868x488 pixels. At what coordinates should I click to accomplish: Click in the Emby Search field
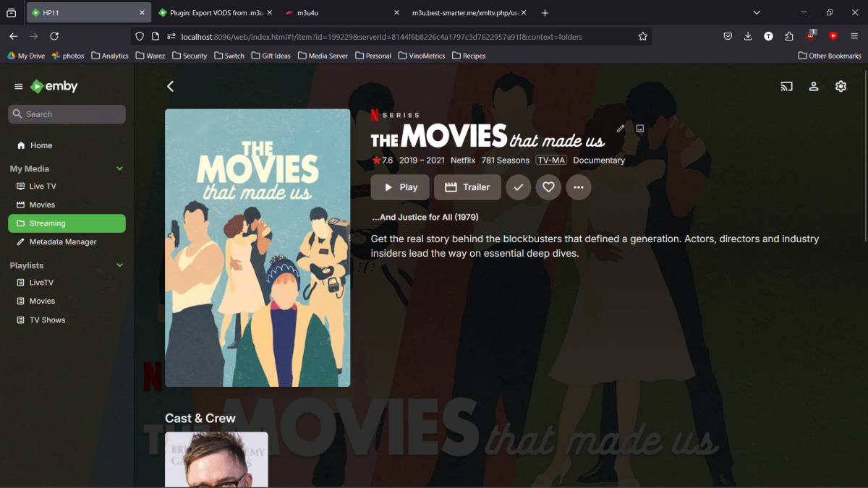point(67,114)
